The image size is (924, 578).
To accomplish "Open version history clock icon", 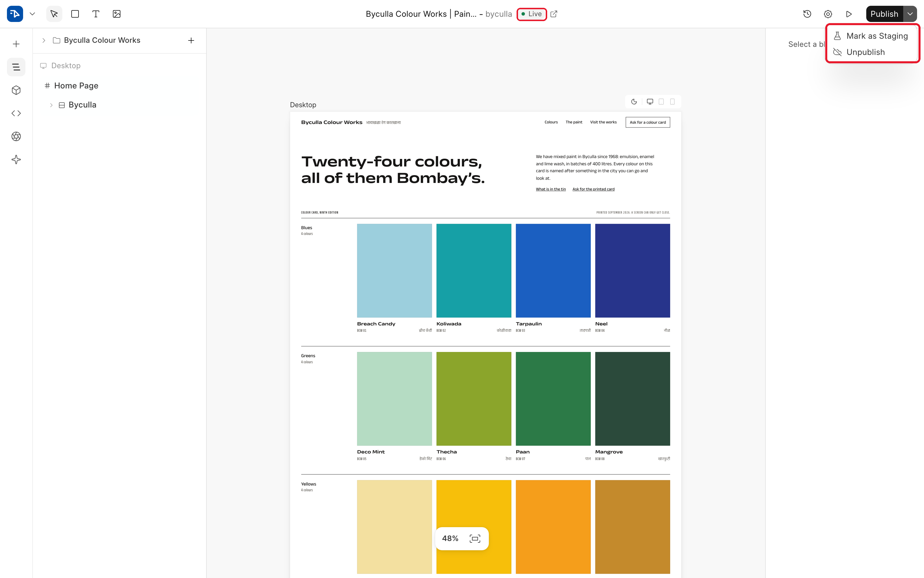I will point(807,14).
